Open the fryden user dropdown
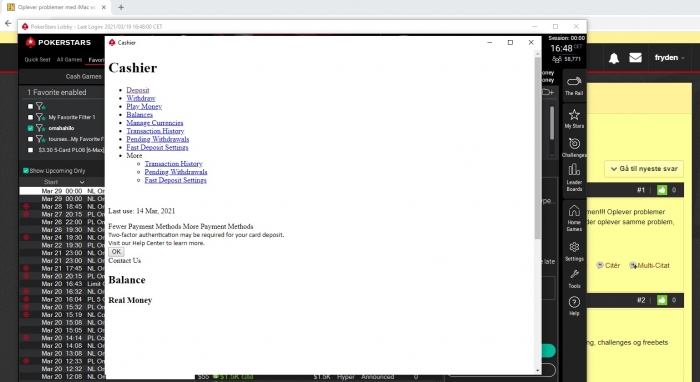The width and height of the screenshot is (700, 382). click(669, 58)
